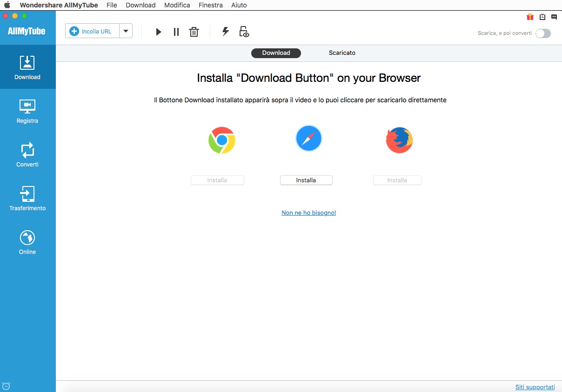Click the trash delete icon
Screen dimensions: 562x392
click(x=194, y=32)
